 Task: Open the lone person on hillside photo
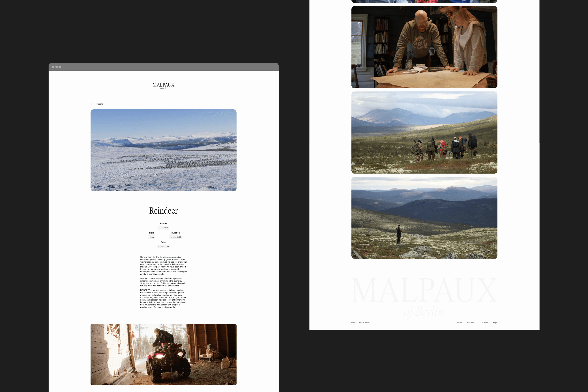click(x=424, y=218)
